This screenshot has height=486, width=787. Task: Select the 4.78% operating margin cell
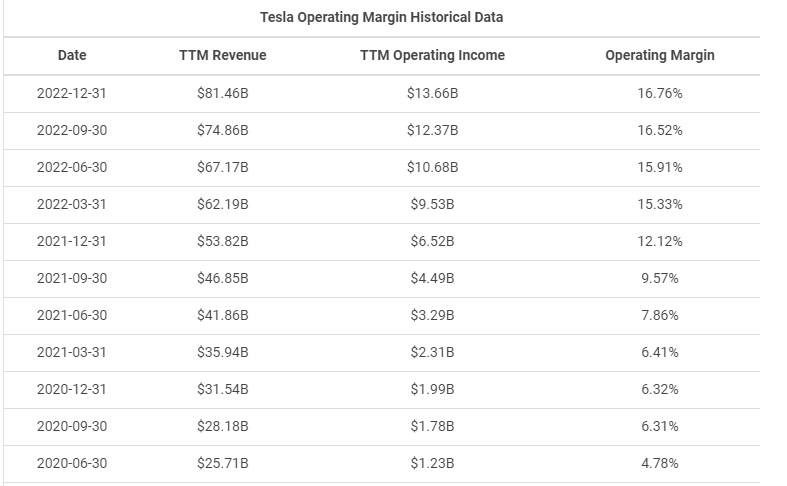tap(660, 464)
